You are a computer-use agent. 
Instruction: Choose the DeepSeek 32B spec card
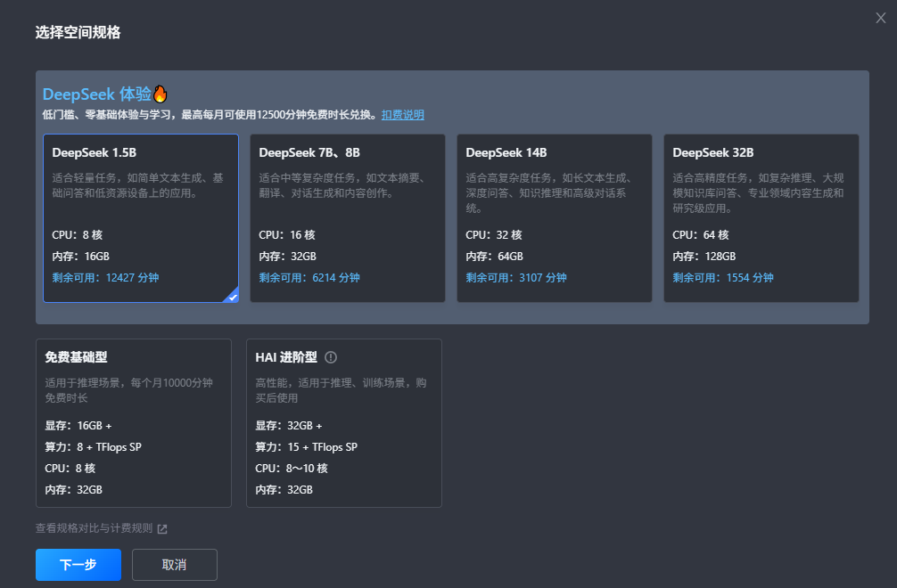[x=761, y=217]
